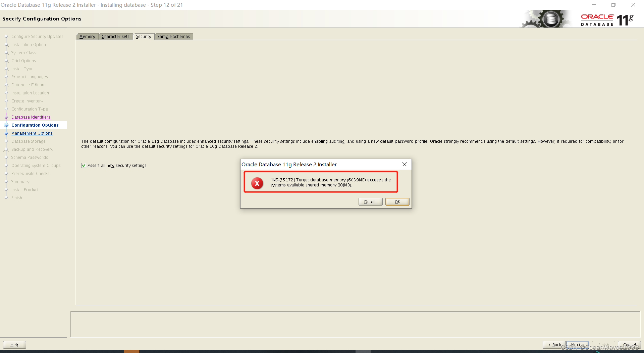Click Installation Location step text

(30, 93)
